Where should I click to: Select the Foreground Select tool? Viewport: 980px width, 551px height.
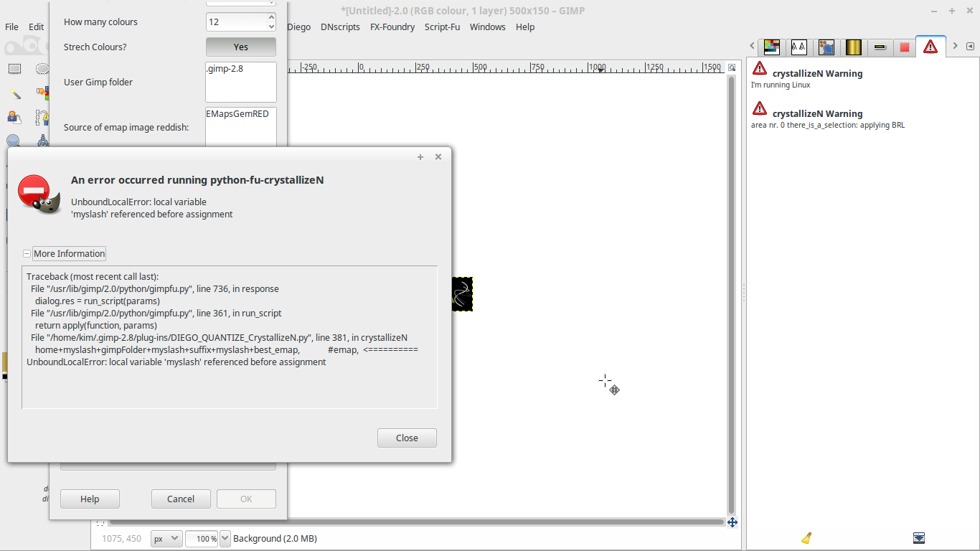click(14, 117)
